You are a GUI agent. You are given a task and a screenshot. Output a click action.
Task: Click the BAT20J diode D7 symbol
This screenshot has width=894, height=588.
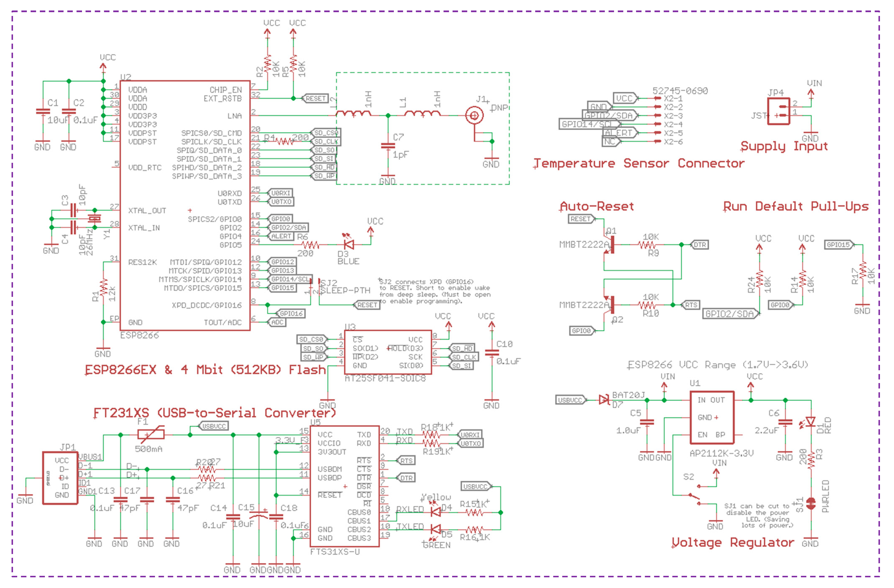[x=604, y=400]
